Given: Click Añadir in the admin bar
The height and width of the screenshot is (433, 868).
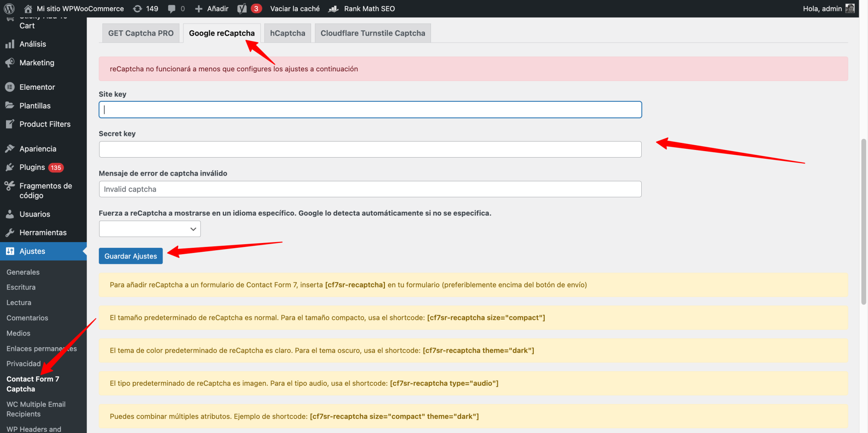Looking at the screenshot, I should 218,8.
